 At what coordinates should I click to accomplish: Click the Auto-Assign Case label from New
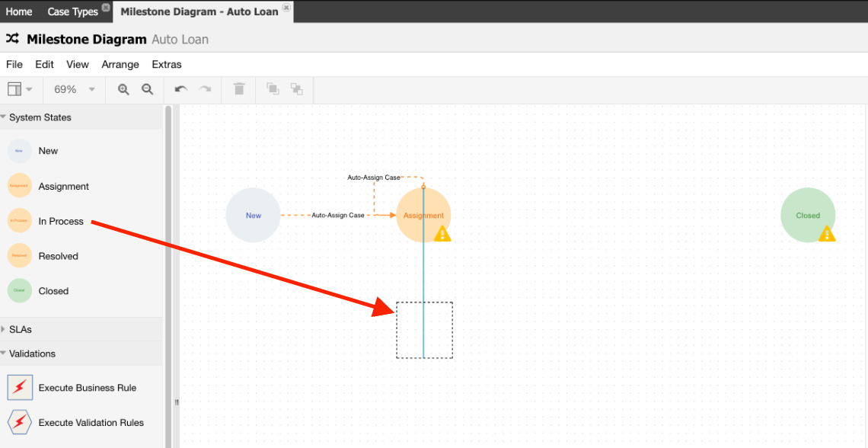[x=337, y=215]
